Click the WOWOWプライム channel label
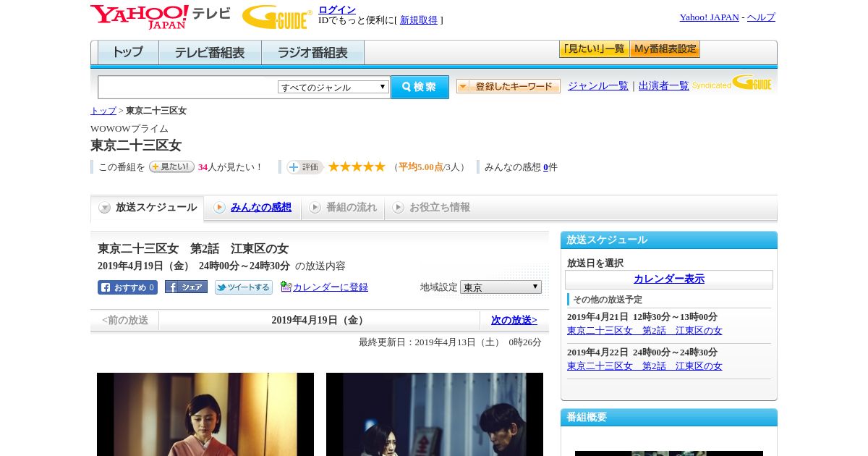Screen dimensions: 868x456 point(129,128)
